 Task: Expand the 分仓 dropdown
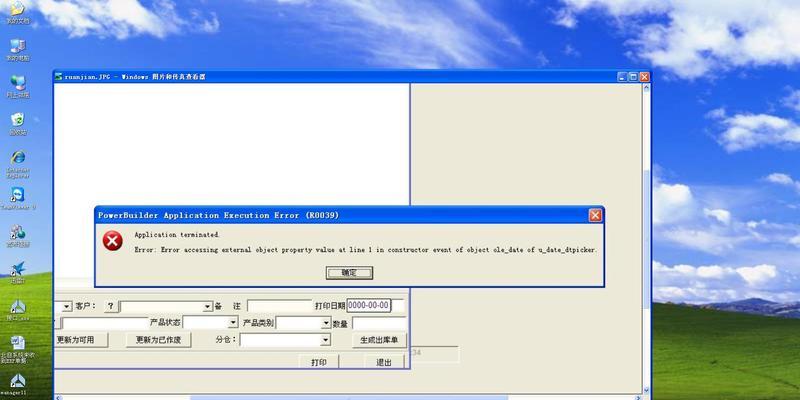coord(326,340)
